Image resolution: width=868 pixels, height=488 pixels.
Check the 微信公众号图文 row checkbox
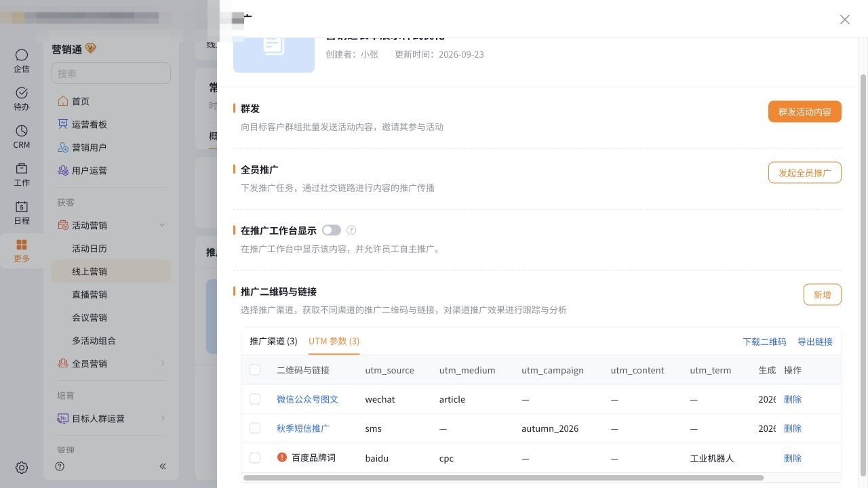(255, 399)
